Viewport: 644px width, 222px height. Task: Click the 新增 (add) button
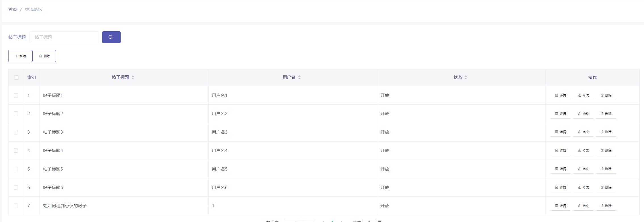pos(20,56)
